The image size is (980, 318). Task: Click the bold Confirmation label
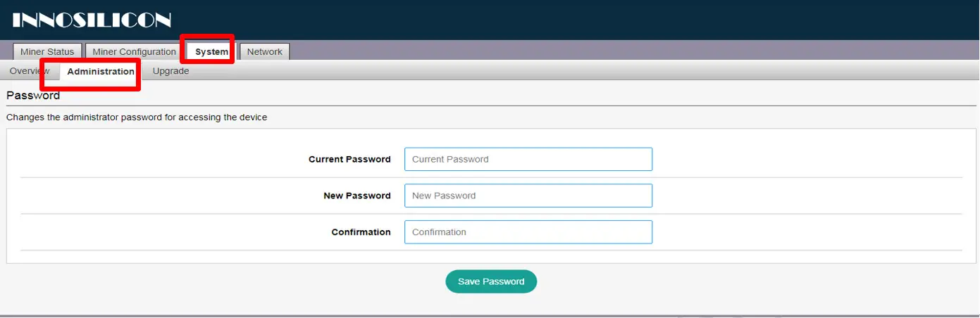[x=361, y=232]
